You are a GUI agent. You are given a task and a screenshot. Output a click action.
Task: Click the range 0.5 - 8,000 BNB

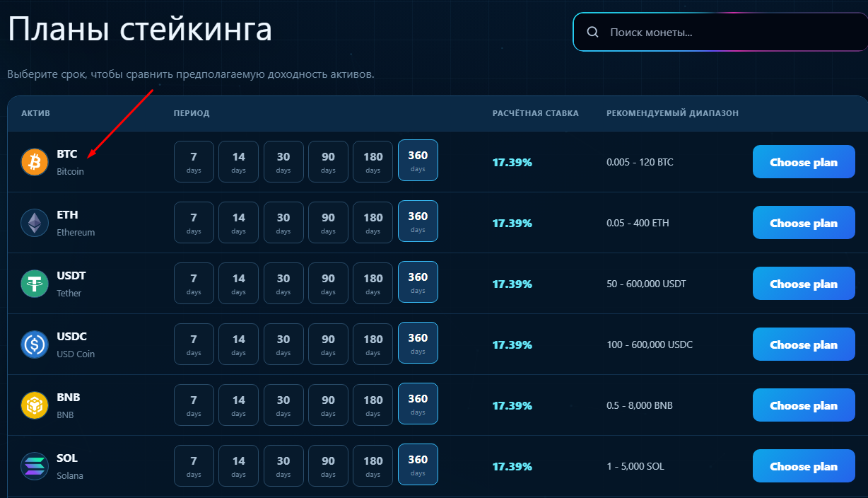click(640, 405)
